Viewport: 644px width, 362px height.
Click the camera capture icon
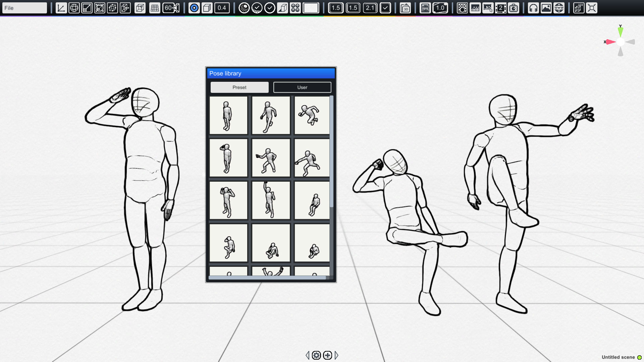tap(514, 8)
